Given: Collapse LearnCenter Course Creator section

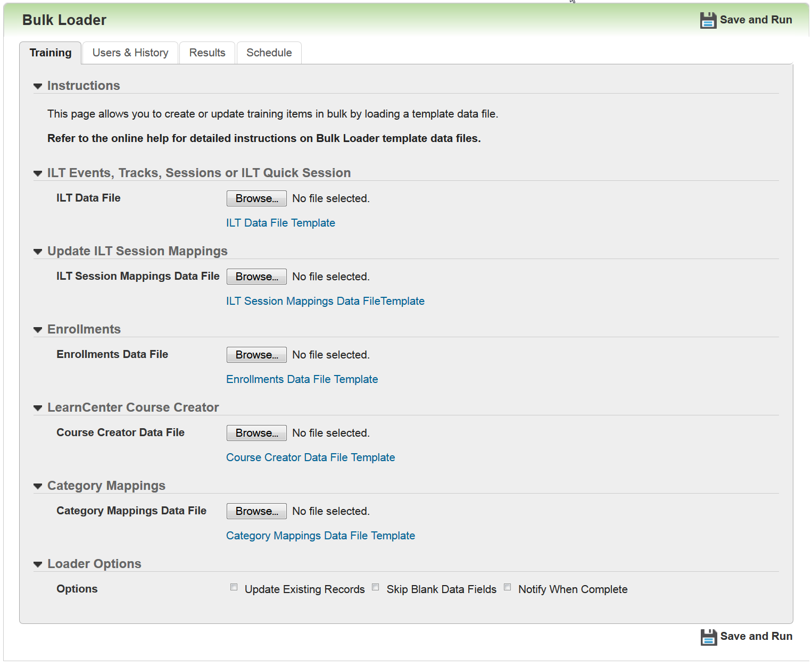Looking at the screenshot, I should click(38, 408).
